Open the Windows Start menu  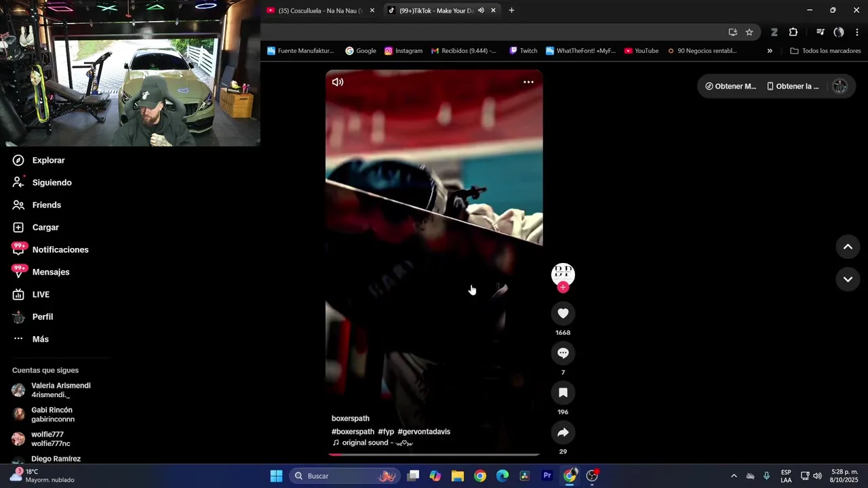[276, 476]
